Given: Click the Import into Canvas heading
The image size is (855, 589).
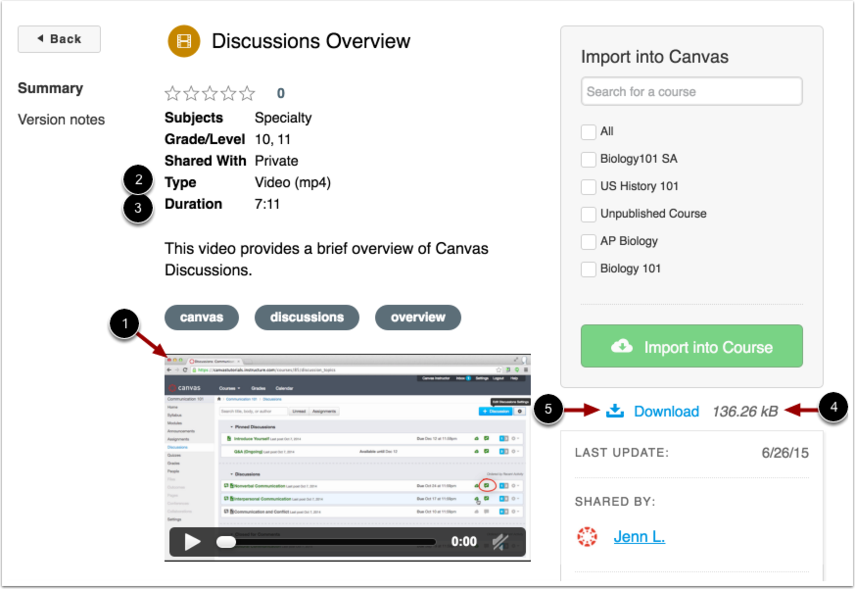Looking at the screenshot, I should coord(654,57).
